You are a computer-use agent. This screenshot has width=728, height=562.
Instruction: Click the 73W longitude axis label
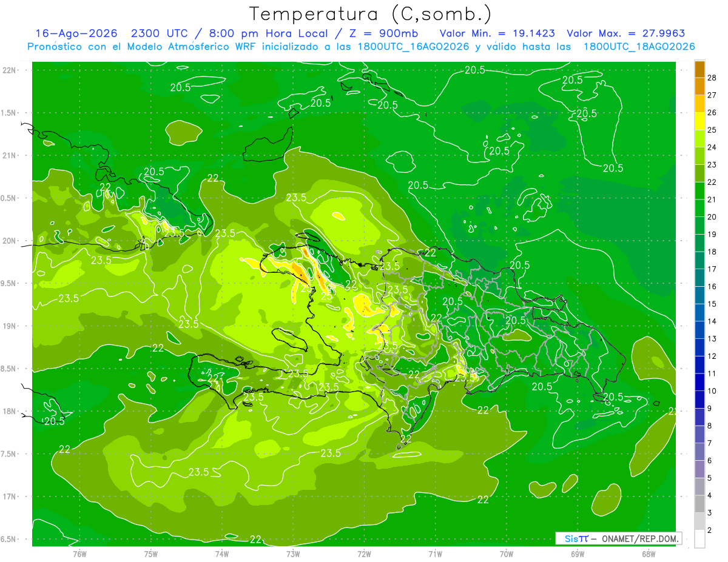[x=293, y=554]
